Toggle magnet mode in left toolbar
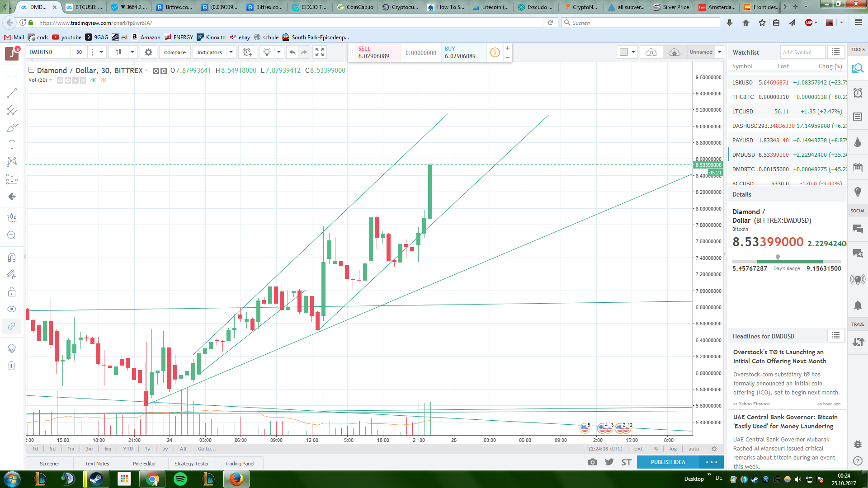Viewport: 868px width, 488px height. (12, 258)
